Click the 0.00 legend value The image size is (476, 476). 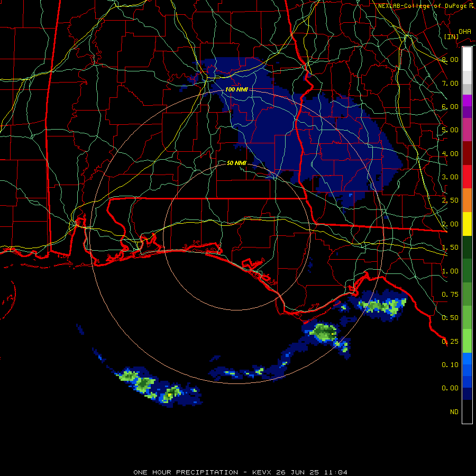[450, 388]
